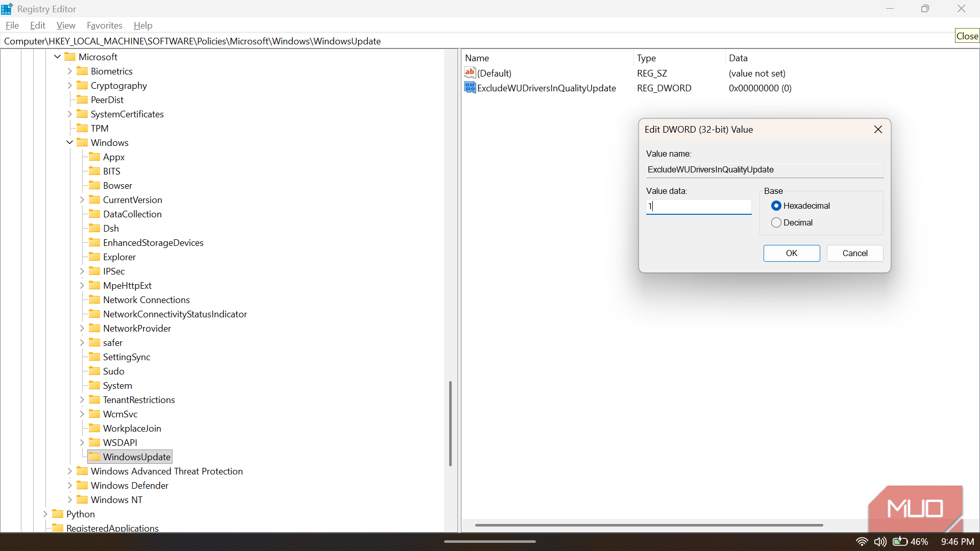Click the Python folder icon
The image size is (980, 551).
click(x=58, y=514)
